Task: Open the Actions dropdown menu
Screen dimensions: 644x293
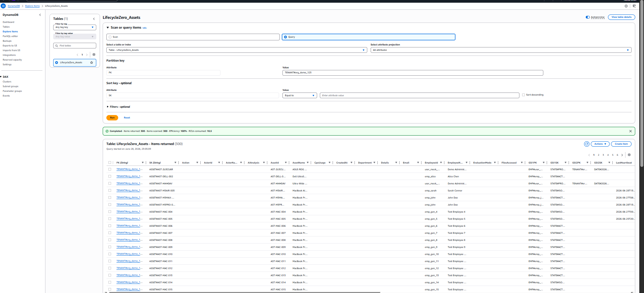Action: tap(600, 144)
